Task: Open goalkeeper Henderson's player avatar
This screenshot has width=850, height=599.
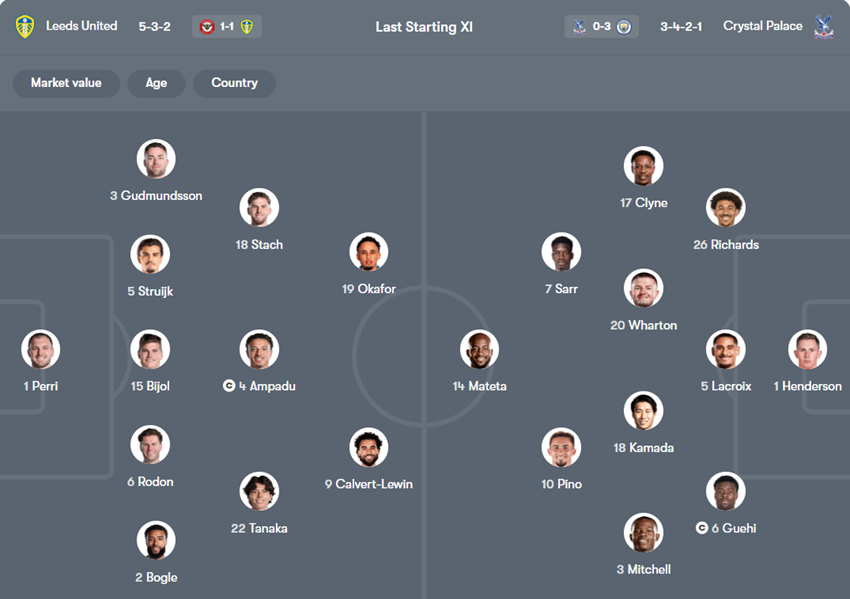Action: pos(807,350)
